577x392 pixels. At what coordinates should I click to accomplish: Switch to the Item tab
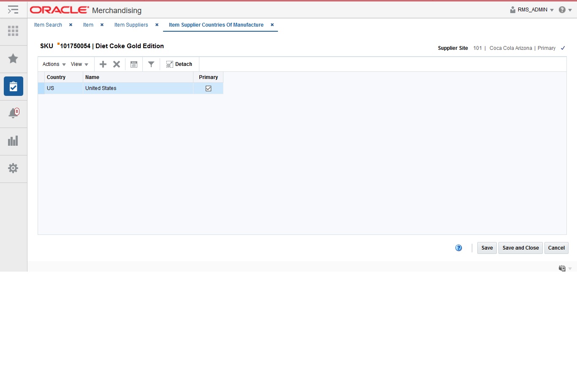click(x=88, y=25)
